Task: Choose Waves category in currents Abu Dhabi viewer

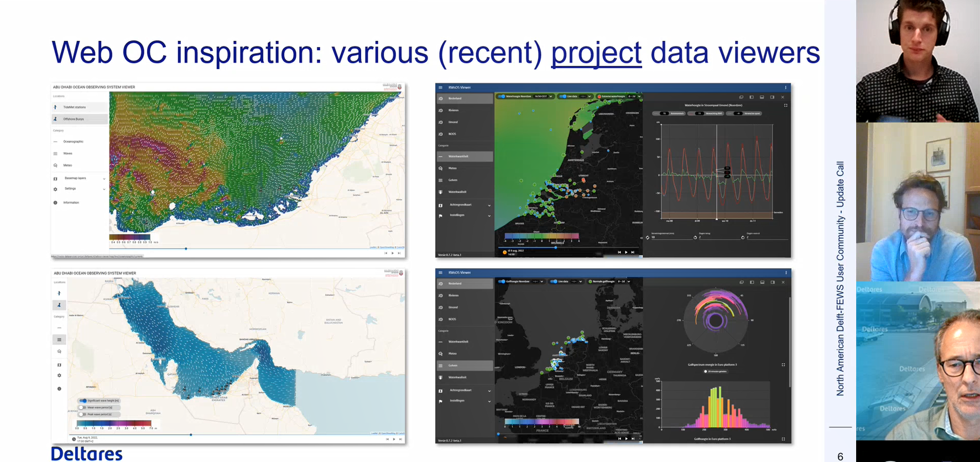Action: tap(80, 153)
